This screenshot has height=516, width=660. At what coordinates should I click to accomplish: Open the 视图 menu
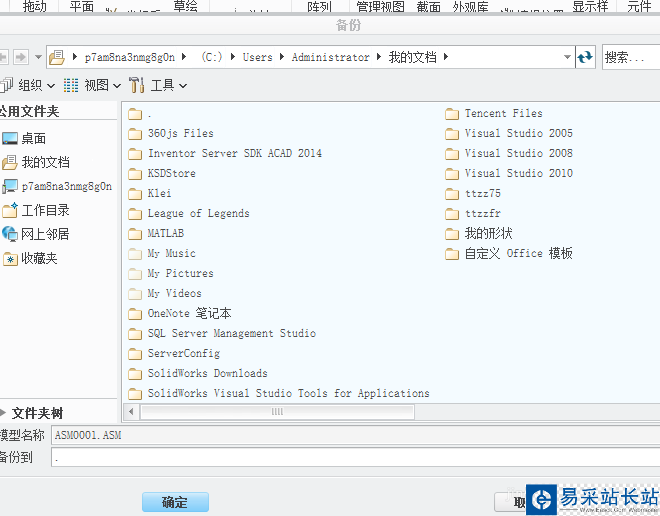click(x=92, y=85)
